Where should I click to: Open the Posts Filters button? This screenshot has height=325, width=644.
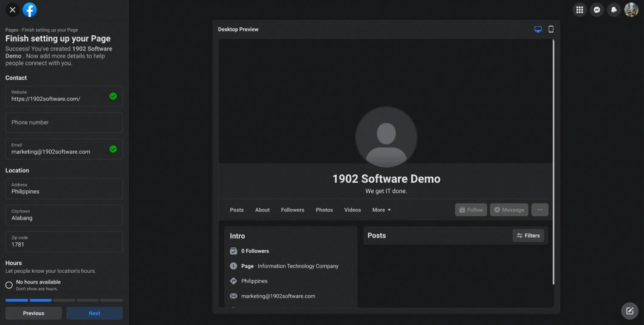(x=528, y=236)
